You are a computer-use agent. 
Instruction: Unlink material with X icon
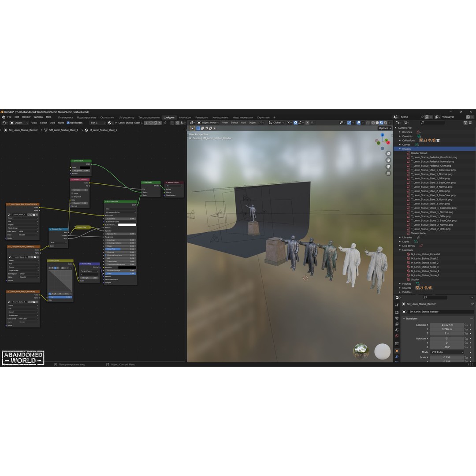(160, 123)
